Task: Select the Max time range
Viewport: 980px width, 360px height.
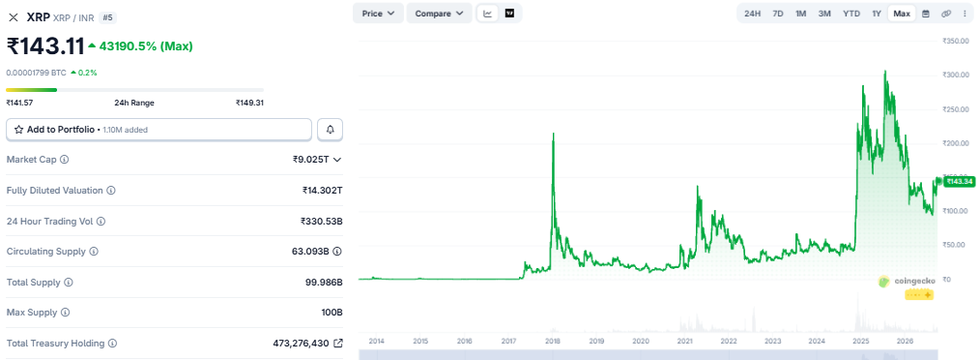Action: click(x=902, y=14)
